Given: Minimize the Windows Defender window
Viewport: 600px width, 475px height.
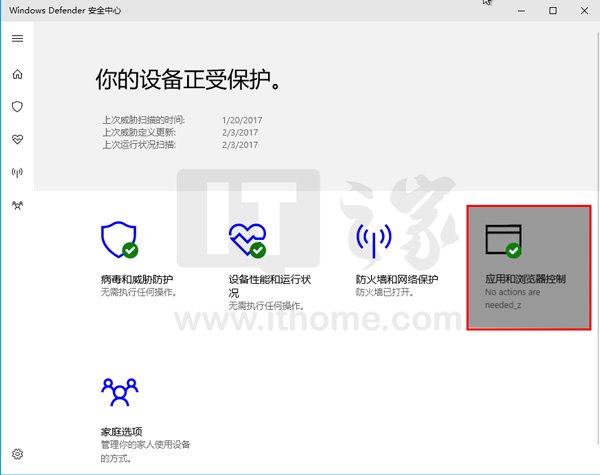Looking at the screenshot, I should tap(521, 11).
